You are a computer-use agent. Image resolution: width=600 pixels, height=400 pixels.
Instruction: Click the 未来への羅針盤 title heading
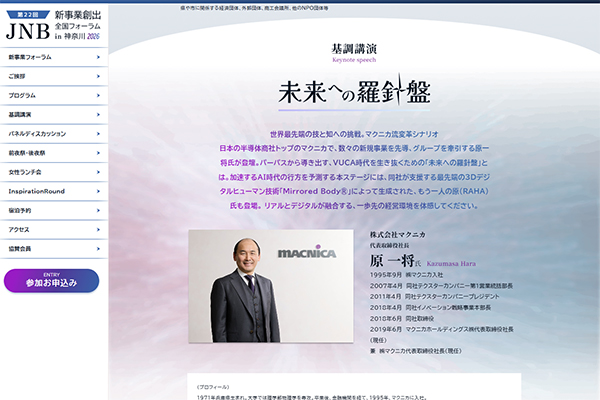[x=354, y=92]
